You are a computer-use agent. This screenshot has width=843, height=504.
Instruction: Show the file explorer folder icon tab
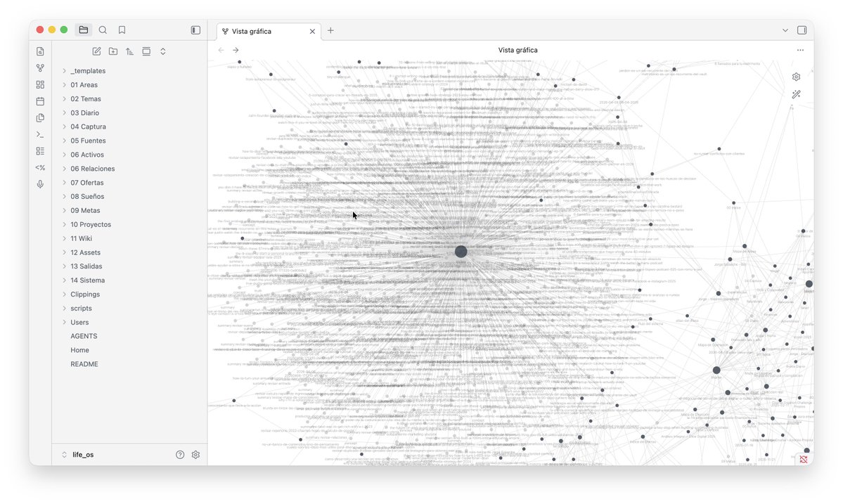pyautogui.click(x=84, y=30)
